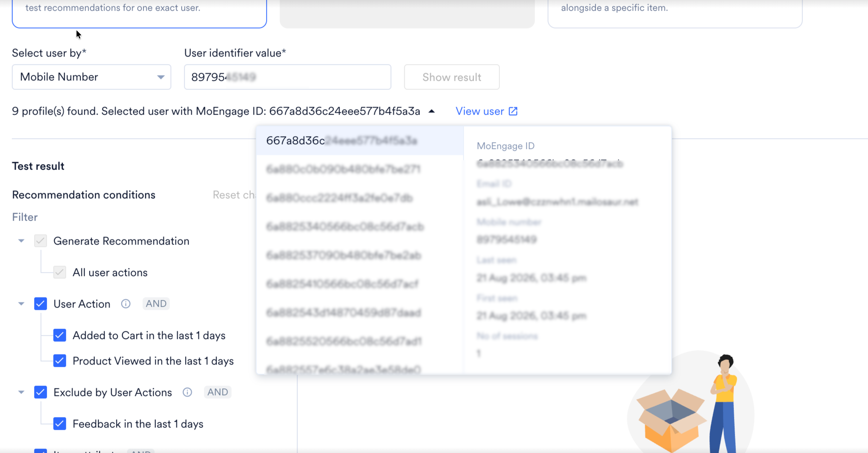Viewport: 868px width, 453px height.
Task: Uncheck Feedback in the last 1 days
Action: pyautogui.click(x=60, y=424)
